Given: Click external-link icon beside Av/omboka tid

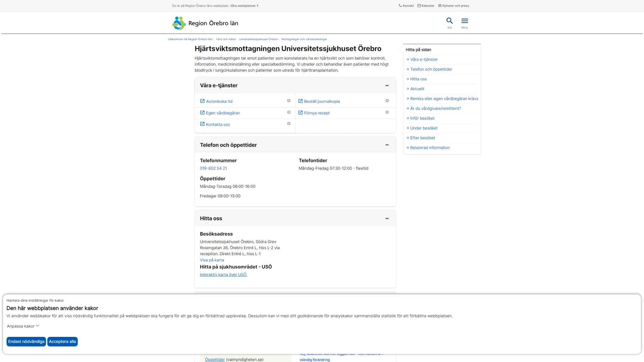Looking at the screenshot, I should coord(203,101).
